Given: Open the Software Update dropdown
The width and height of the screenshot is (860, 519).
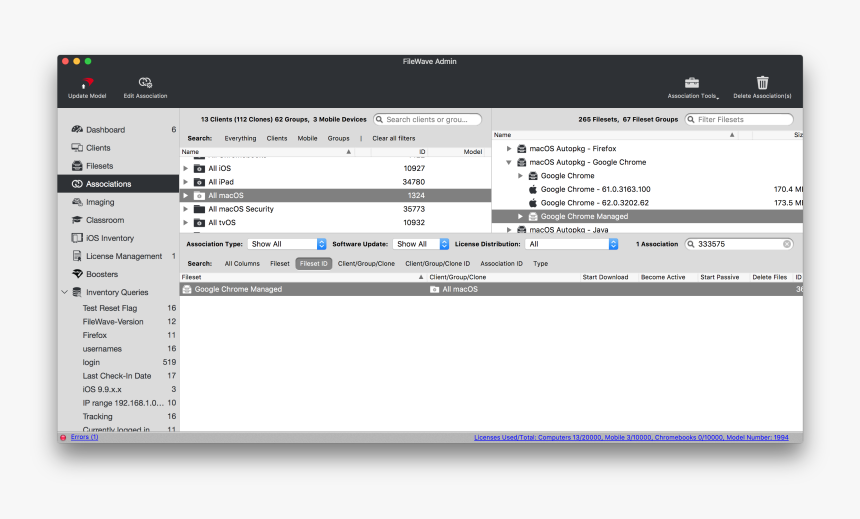Looking at the screenshot, I should [x=421, y=244].
